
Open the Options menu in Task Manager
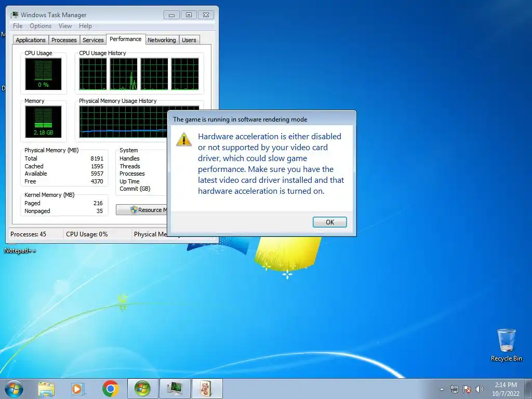[x=41, y=26]
